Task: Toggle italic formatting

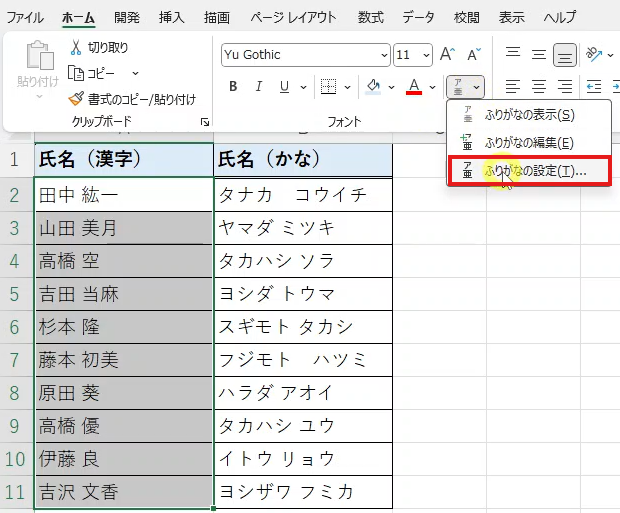Action: tap(262, 87)
